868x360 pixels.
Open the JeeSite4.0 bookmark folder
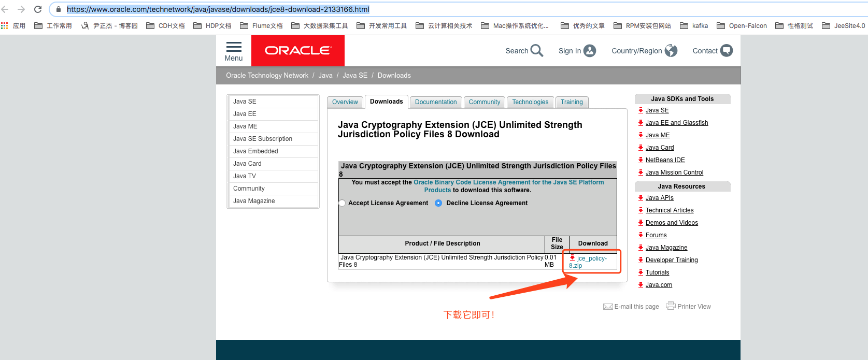[x=843, y=25]
